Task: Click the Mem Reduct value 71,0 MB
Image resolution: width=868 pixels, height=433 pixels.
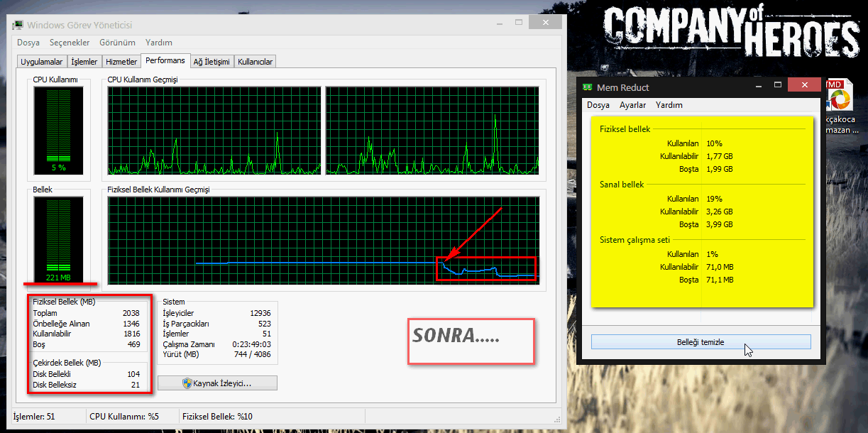Action: pos(720,267)
